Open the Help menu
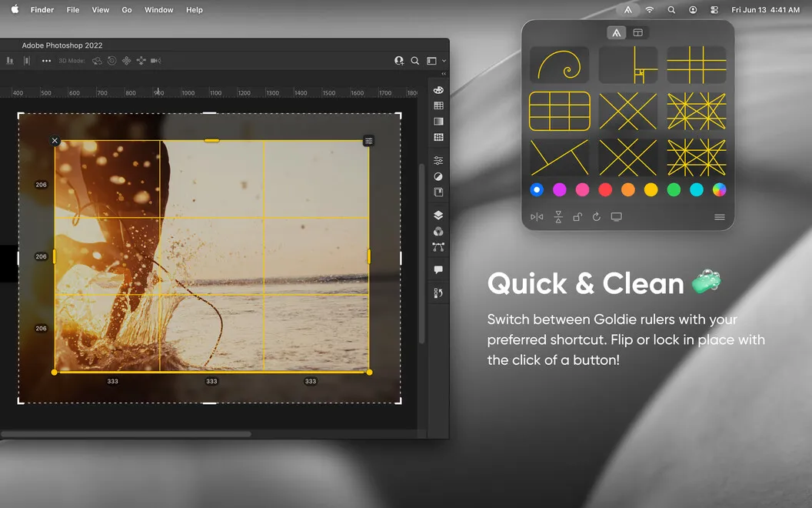Image resolution: width=812 pixels, height=508 pixels. click(x=195, y=10)
